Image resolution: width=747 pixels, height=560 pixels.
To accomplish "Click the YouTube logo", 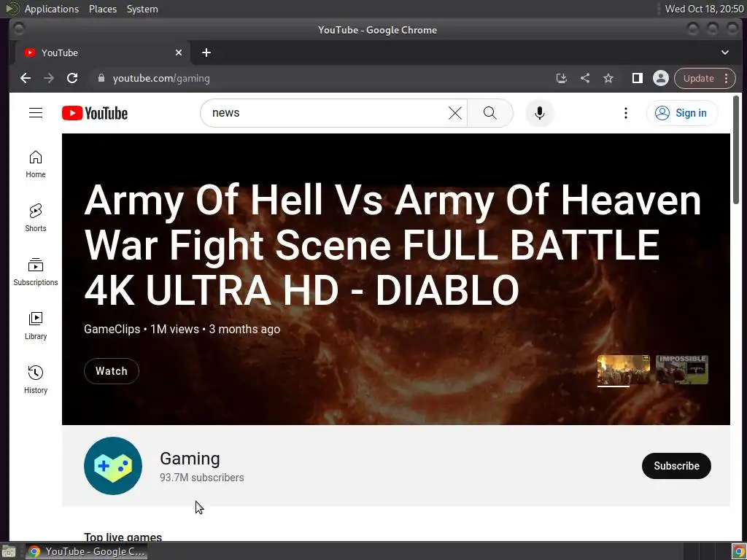I will tap(95, 113).
